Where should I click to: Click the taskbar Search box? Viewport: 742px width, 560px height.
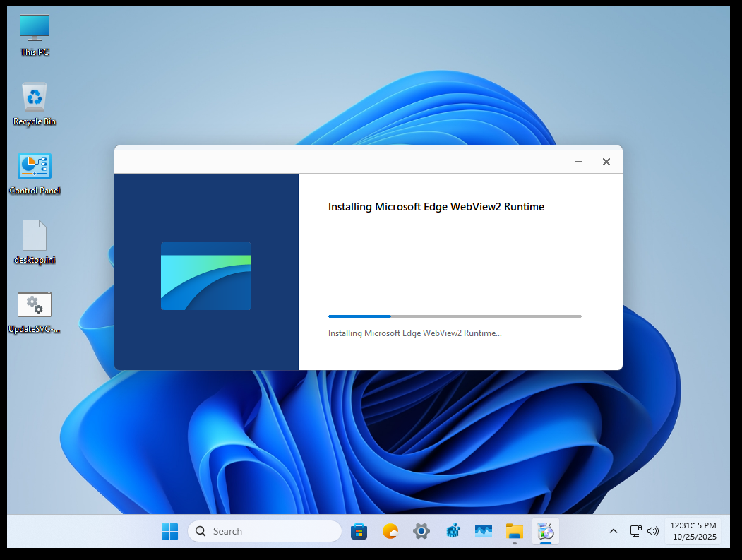pyautogui.click(x=265, y=531)
